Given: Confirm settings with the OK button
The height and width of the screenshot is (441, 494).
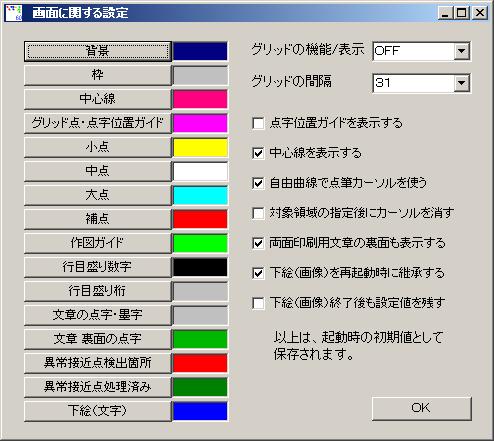Looking at the screenshot, I should click(422, 408).
